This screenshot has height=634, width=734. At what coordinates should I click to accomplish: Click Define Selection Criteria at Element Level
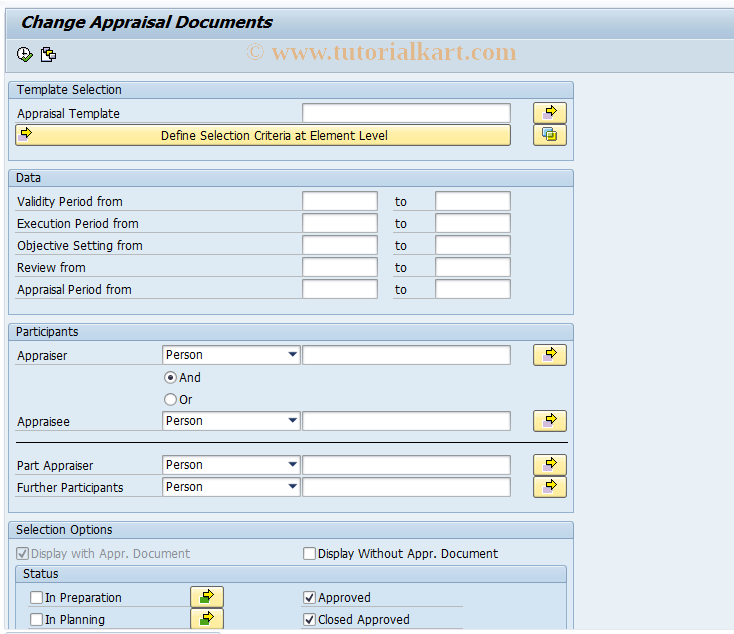[x=263, y=135]
